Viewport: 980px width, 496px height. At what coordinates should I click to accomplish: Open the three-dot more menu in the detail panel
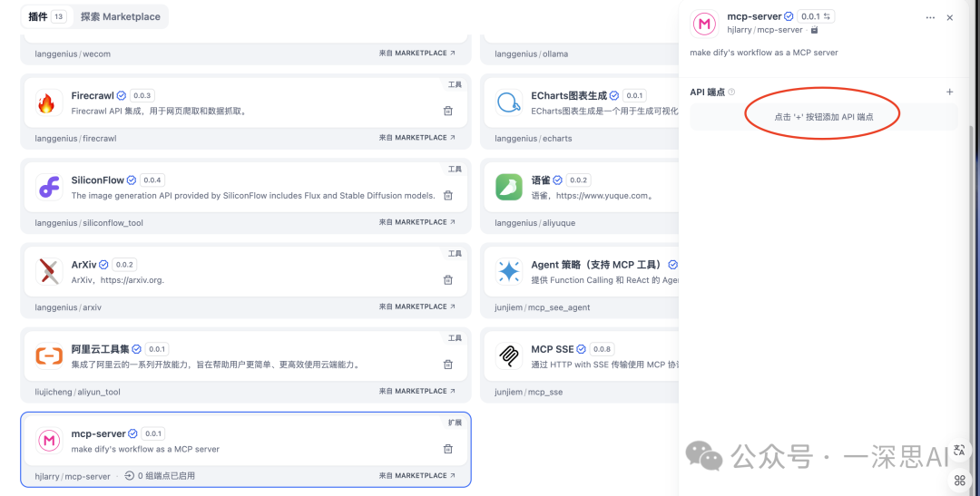931,17
